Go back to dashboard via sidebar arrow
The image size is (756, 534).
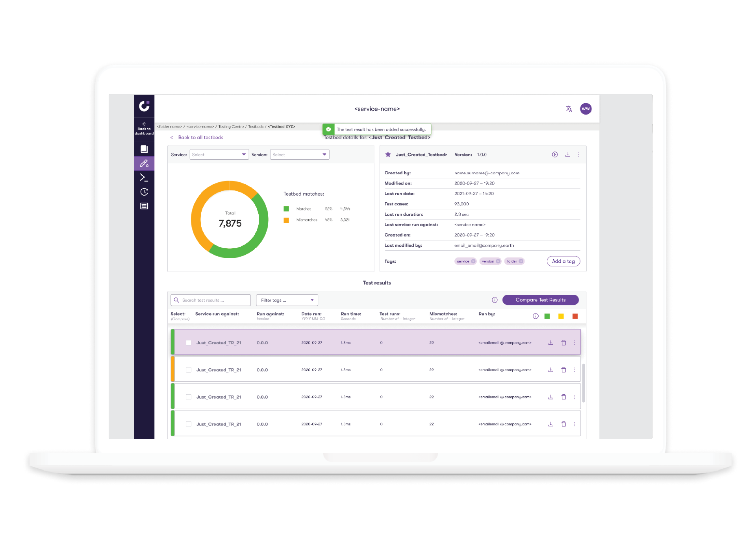(144, 128)
